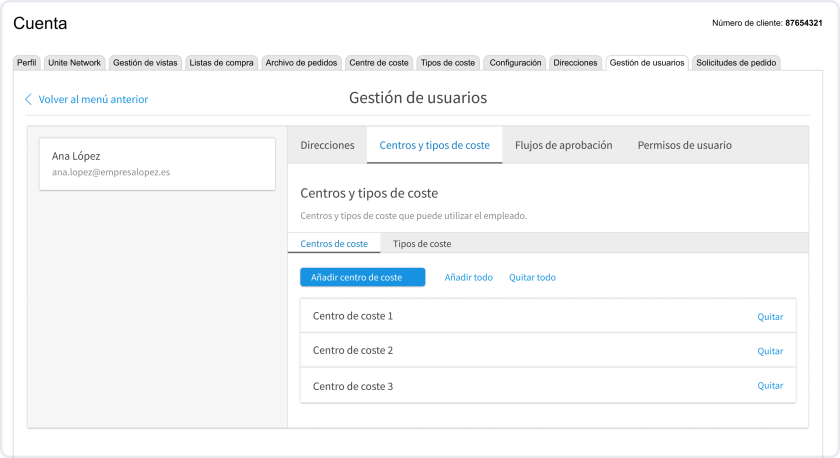
Task: Switch to the Centre de coste tab
Action: point(379,63)
